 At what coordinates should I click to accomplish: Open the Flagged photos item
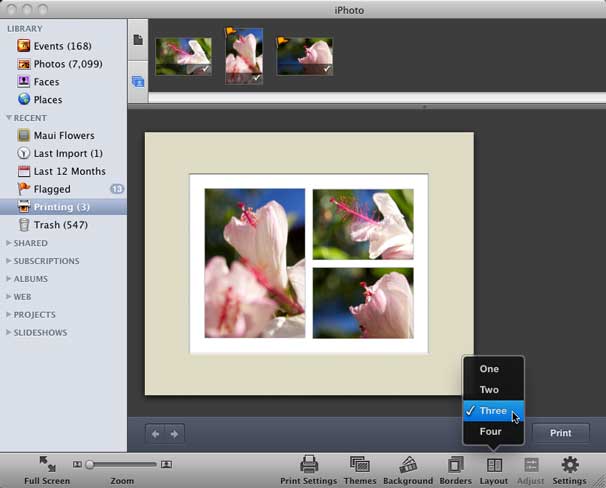[x=44, y=189]
